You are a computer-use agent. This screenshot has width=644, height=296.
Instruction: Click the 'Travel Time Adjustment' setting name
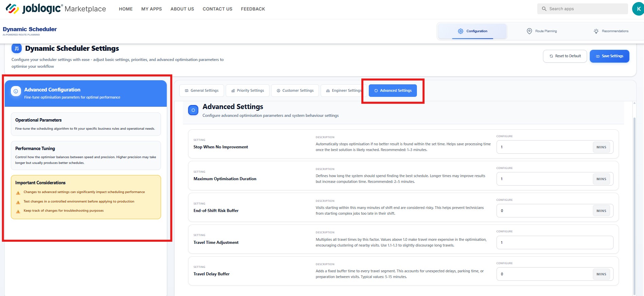coord(216,242)
